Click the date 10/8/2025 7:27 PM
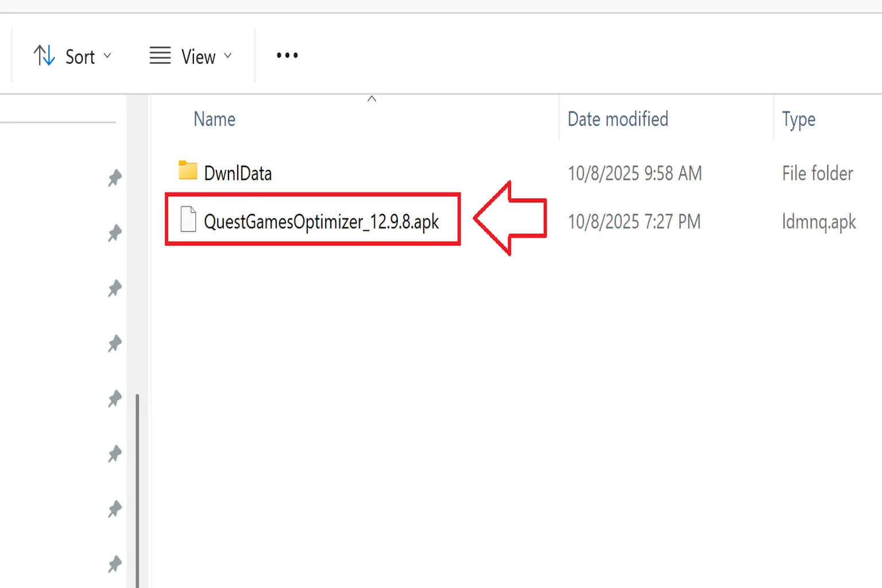 [x=635, y=222]
